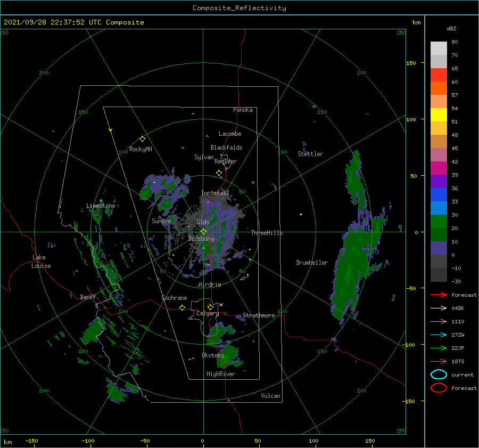Click the HighRiver label
The width and height of the screenshot is (479, 448).
point(221,374)
